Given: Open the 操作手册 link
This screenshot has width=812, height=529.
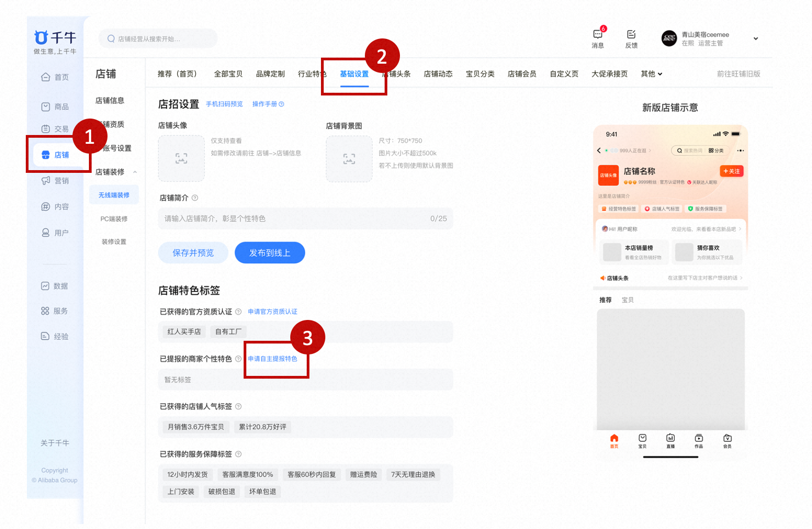Looking at the screenshot, I should coord(268,104).
